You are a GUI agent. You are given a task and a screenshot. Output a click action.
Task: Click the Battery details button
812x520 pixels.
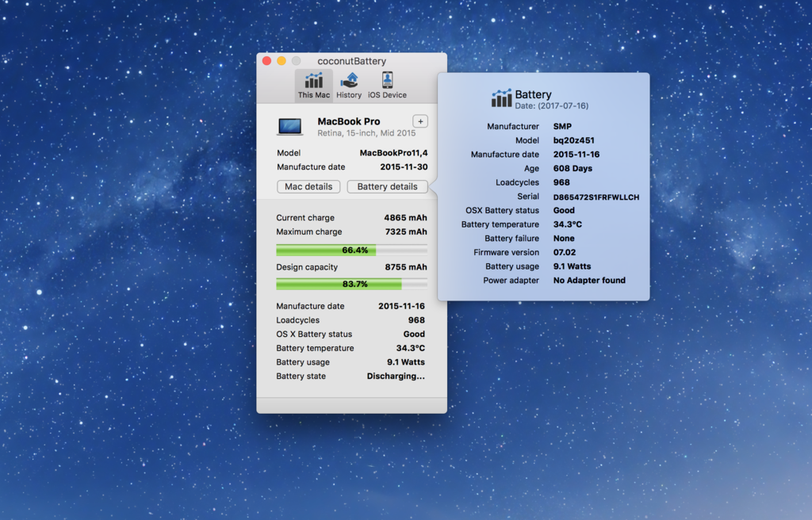pyautogui.click(x=387, y=186)
